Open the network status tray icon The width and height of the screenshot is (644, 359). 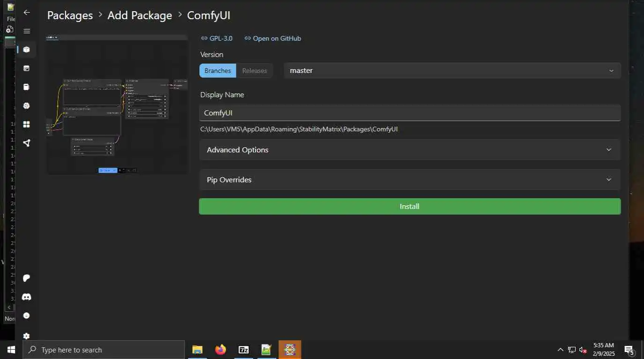(x=572, y=350)
